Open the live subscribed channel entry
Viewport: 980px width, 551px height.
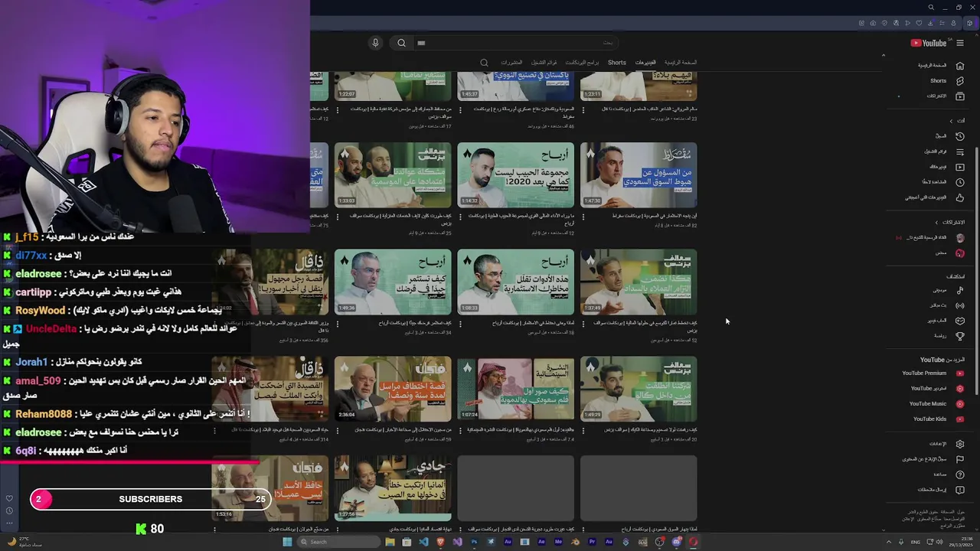point(931,238)
